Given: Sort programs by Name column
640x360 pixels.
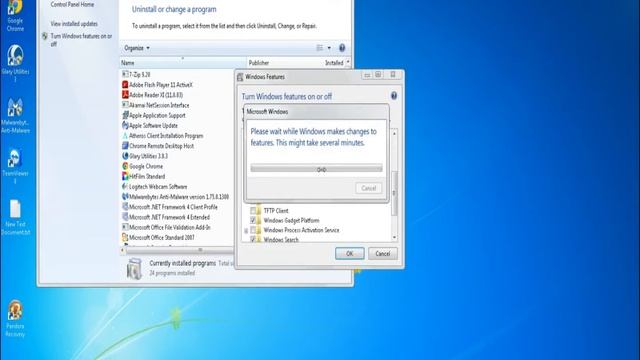Looking at the screenshot, I should click(183, 63).
